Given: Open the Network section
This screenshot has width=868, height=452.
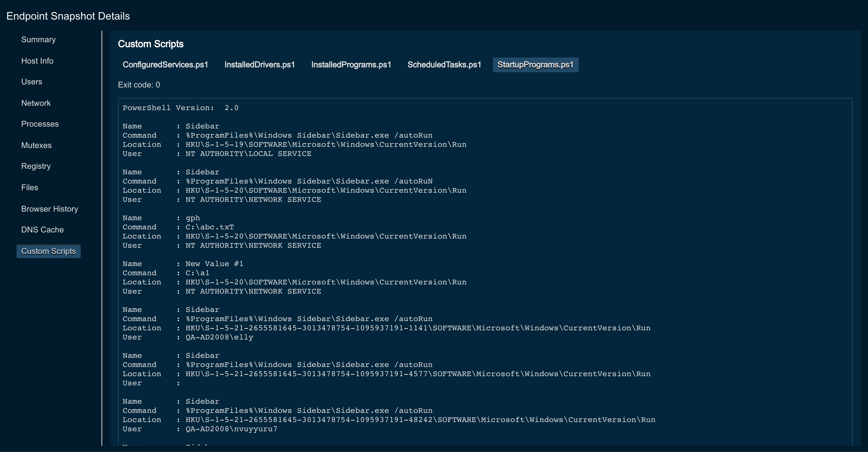Looking at the screenshot, I should tap(36, 103).
